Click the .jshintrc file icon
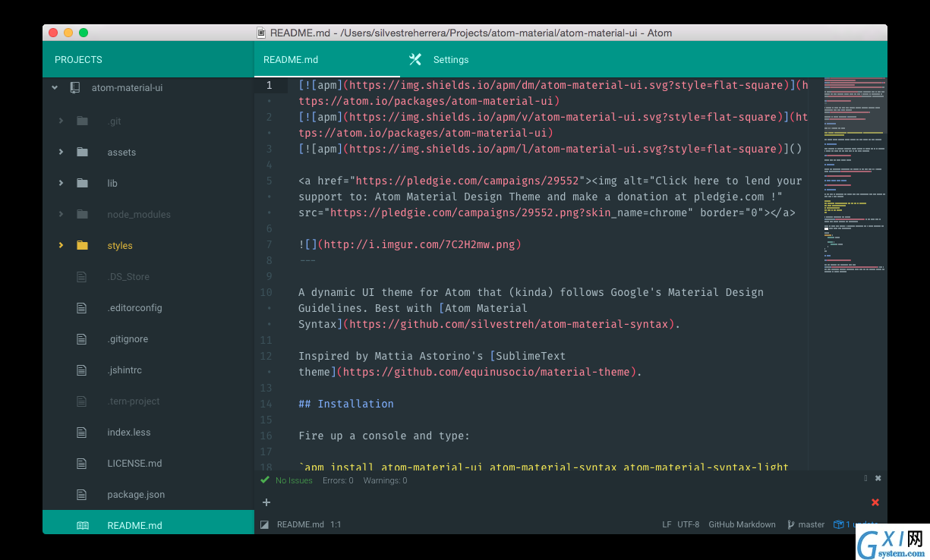The width and height of the screenshot is (930, 560). tap(82, 370)
